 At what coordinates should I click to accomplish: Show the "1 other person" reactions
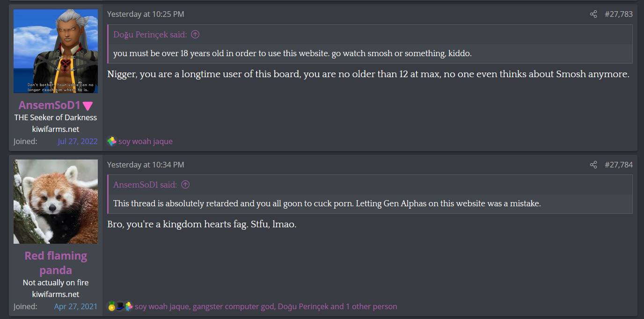coord(372,306)
